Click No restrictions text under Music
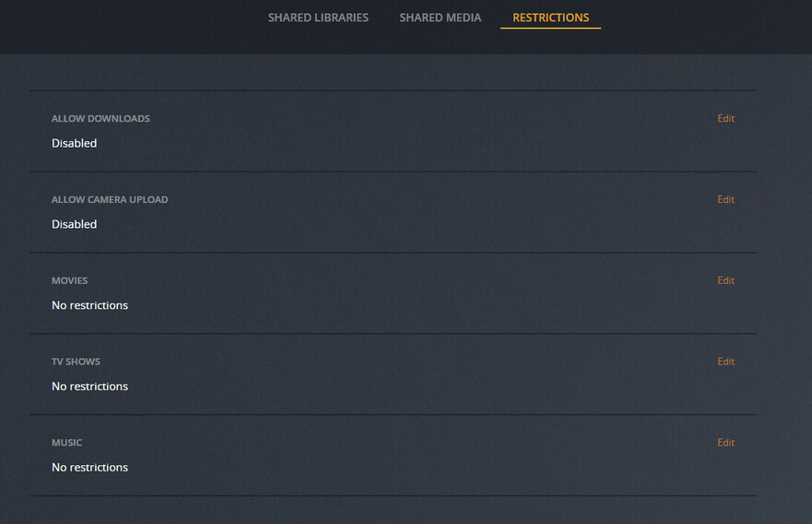 point(89,467)
